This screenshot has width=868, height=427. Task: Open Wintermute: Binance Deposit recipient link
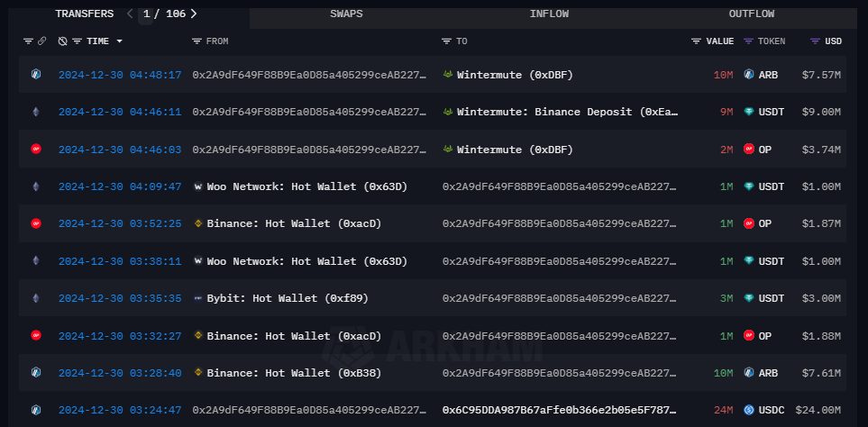click(x=567, y=113)
